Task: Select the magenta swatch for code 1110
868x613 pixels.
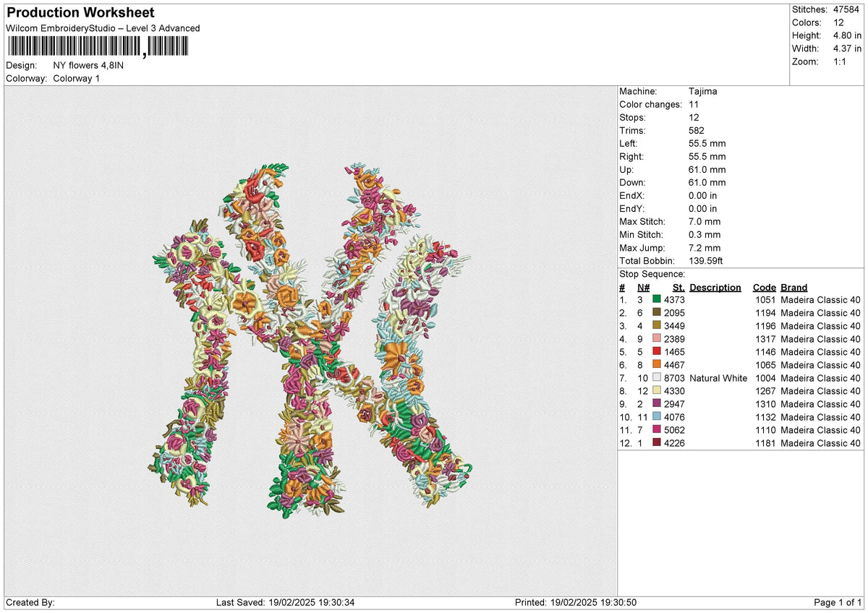Action: tap(657, 429)
